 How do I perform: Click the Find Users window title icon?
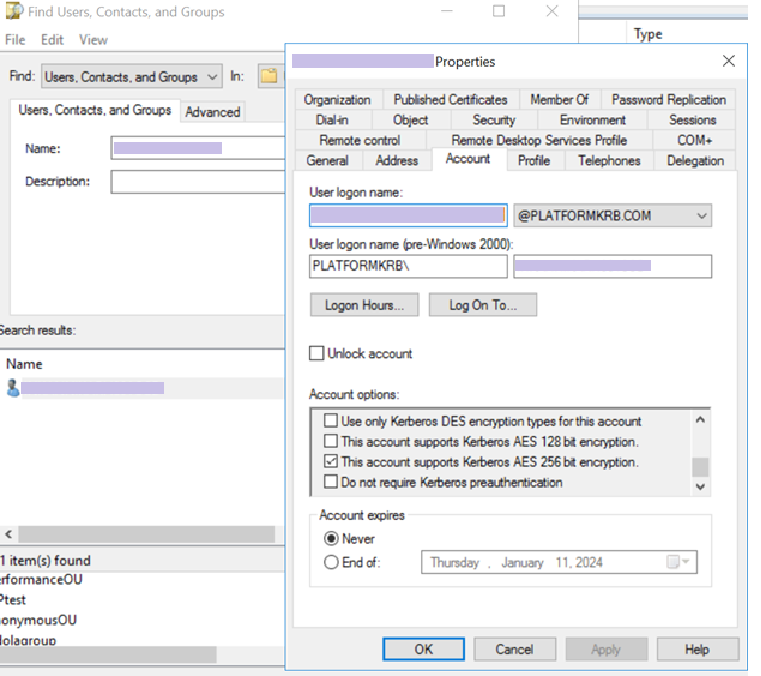[14, 11]
